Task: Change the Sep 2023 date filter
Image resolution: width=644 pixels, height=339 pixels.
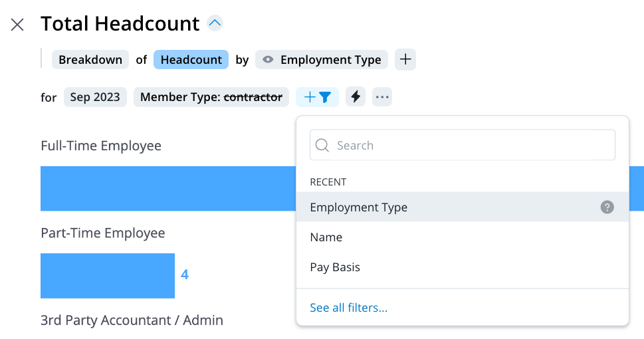Action: 95,97
